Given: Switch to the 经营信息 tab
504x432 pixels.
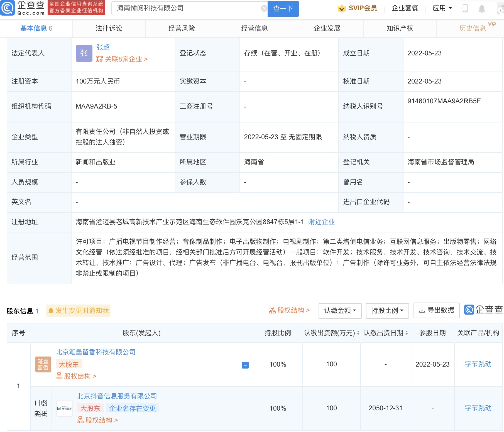Looking at the screenshot, I should (x=254, y=28).
